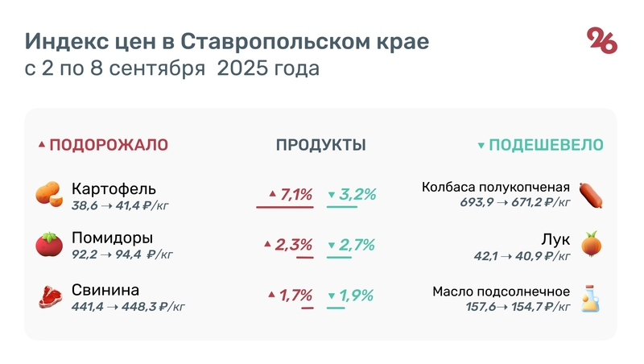Click the Картофель product name

[x=114, y=188]
